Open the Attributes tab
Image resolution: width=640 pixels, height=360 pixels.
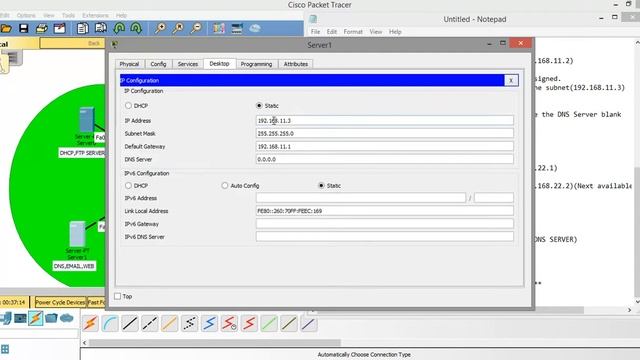point(296,64)
